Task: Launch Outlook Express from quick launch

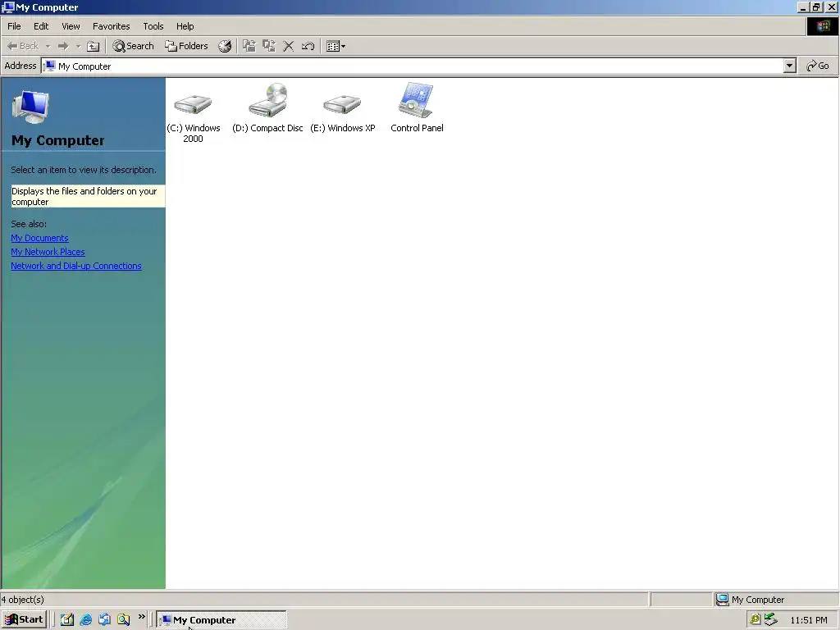Action: click(x=104, y=620)
